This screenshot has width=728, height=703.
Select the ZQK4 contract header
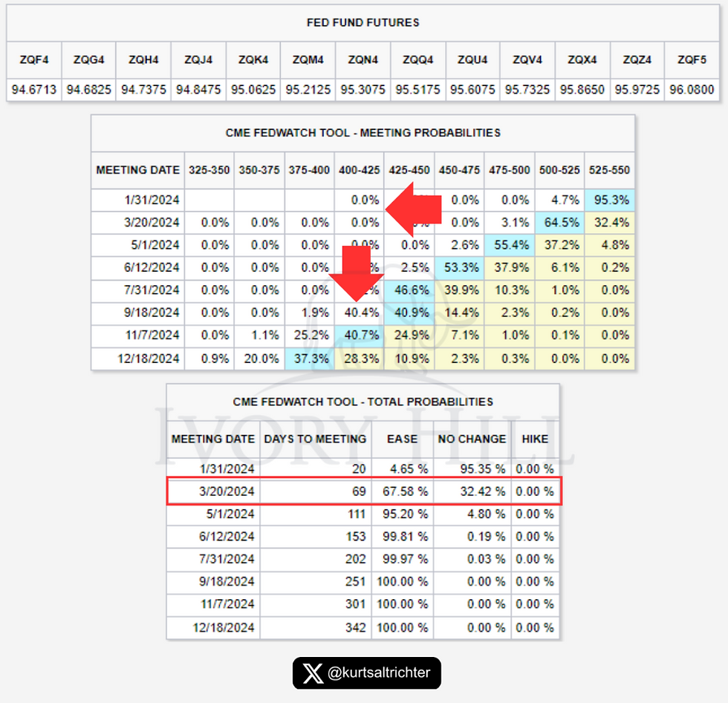(x=253, y=60)
